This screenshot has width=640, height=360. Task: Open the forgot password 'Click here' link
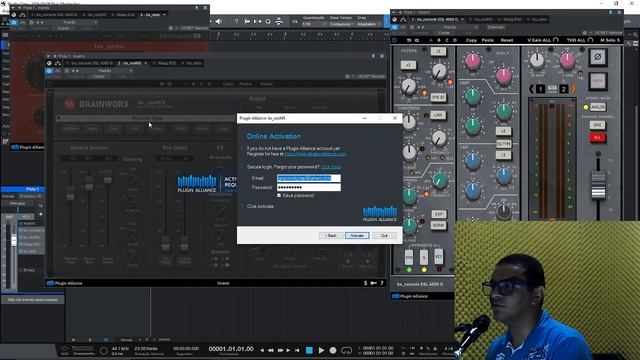331,167
